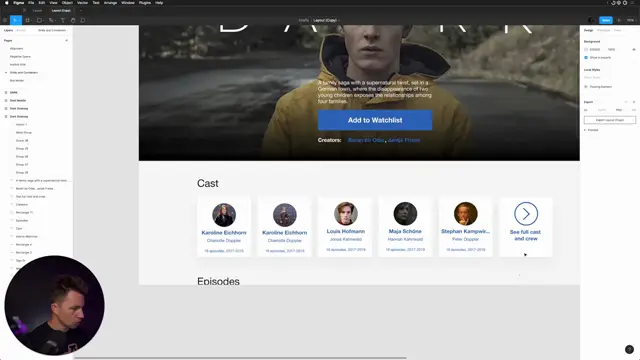Open the File menu
This screenshot has width=640, height=360.
31,2
